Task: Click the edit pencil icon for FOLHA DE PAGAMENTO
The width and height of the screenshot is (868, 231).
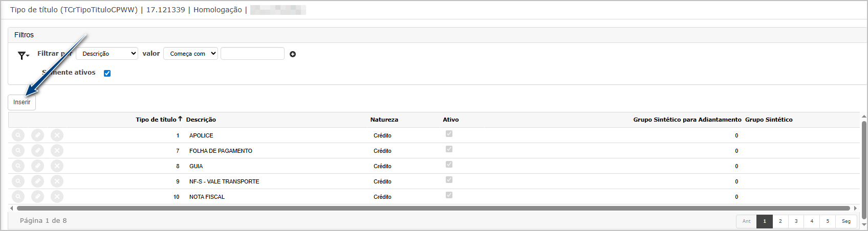Action: point(37,151)
